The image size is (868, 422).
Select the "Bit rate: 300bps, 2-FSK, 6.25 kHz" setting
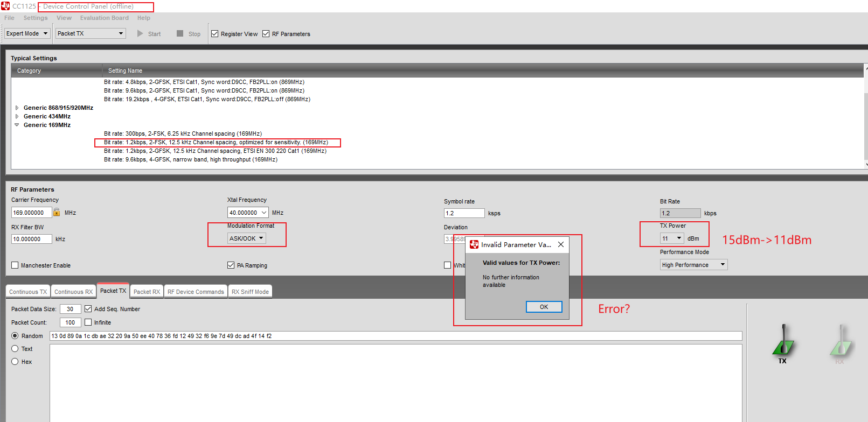[x=183, y=133]
